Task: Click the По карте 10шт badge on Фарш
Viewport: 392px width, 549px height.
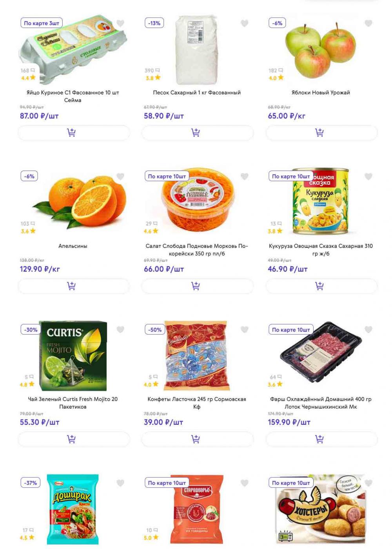Action: tap(291, 330)
